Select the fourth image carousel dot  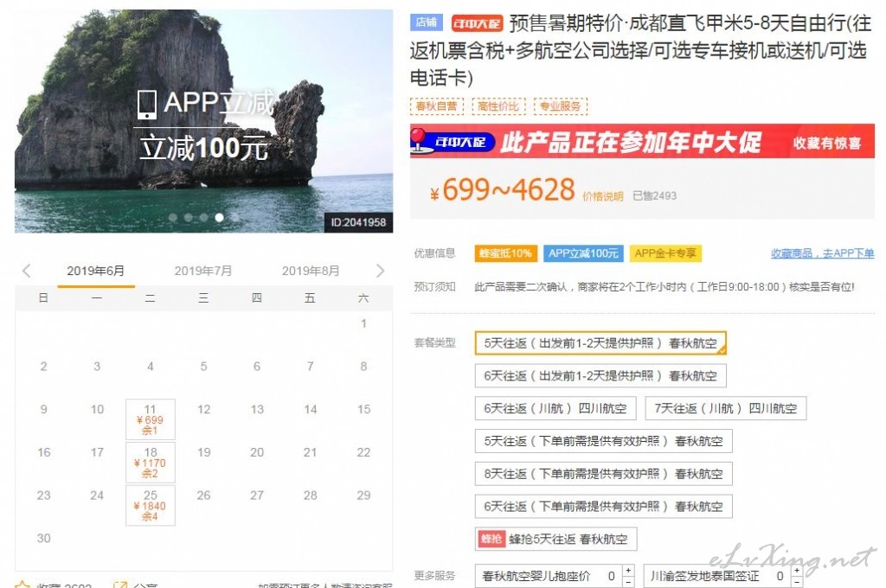pos(219,217)
